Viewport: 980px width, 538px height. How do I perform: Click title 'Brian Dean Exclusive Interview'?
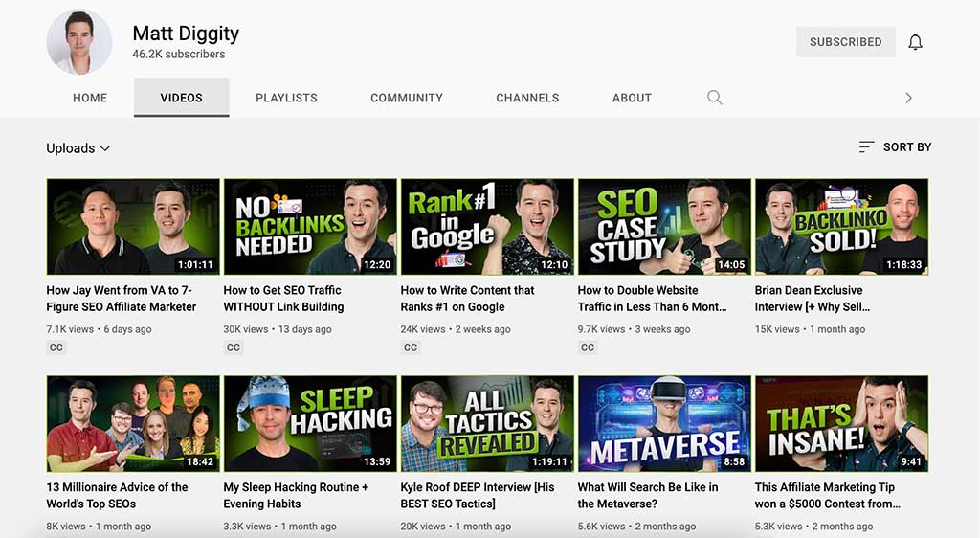(x=812, y=299)
